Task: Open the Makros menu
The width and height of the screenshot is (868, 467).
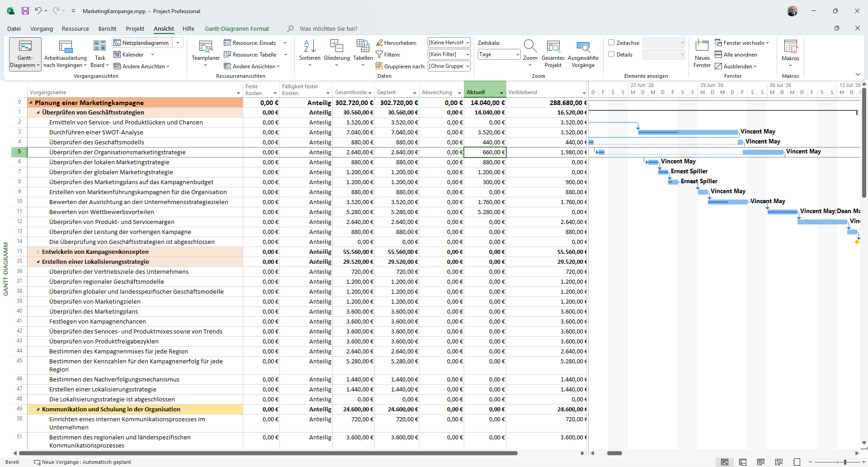Action: [x=790, y=54]
